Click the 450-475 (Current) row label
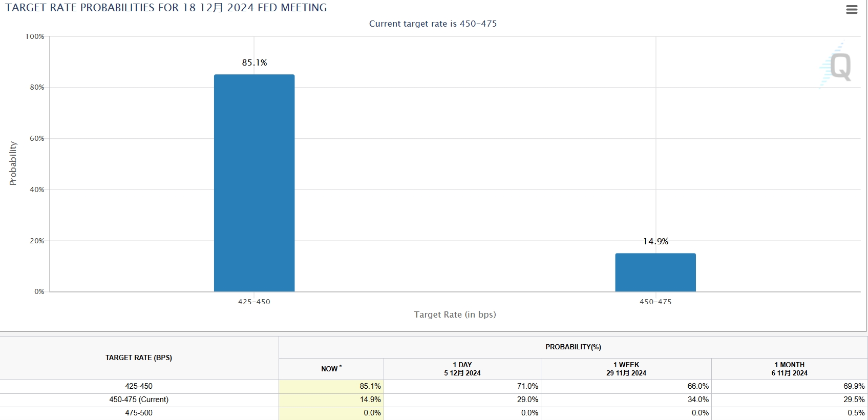 (x=139, y=400)
